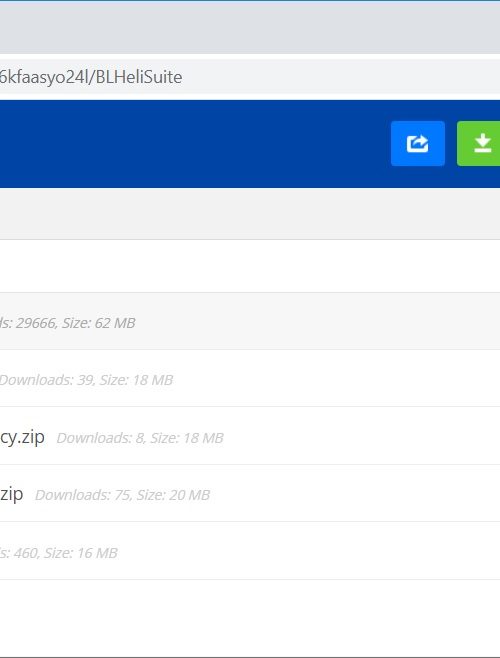500x658 pixels.
Task: Click the "Size: 16 MB" label
Action: [x=81, y=553]
